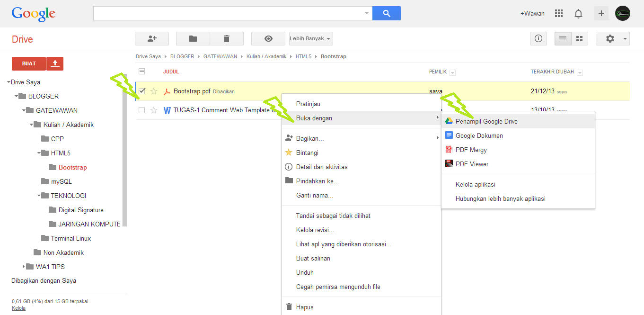
Task: Click the plus share icon beside bell
Action: [601, 13]
